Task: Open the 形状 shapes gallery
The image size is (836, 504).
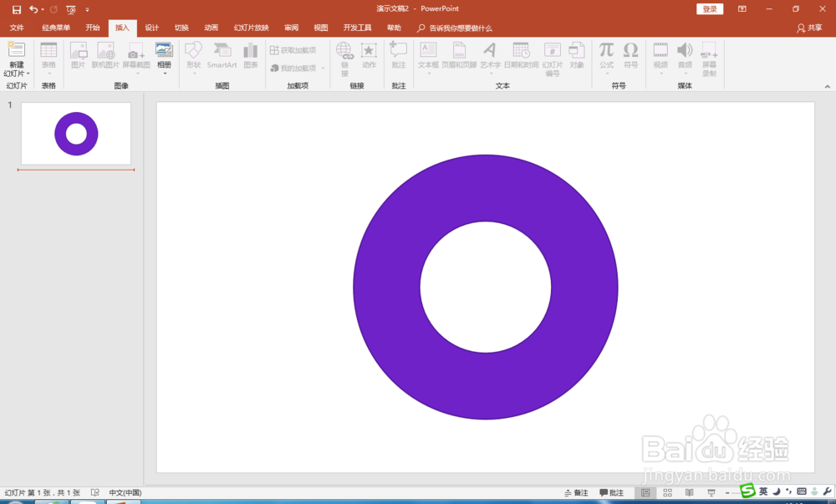Action: tap(194, 57)
